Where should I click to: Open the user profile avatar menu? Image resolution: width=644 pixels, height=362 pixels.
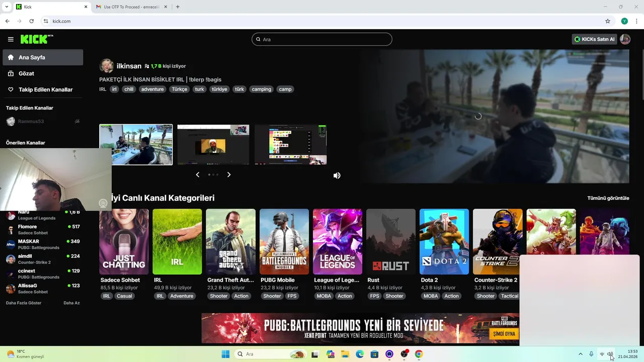pyautogui.click(x=625, y=39)
